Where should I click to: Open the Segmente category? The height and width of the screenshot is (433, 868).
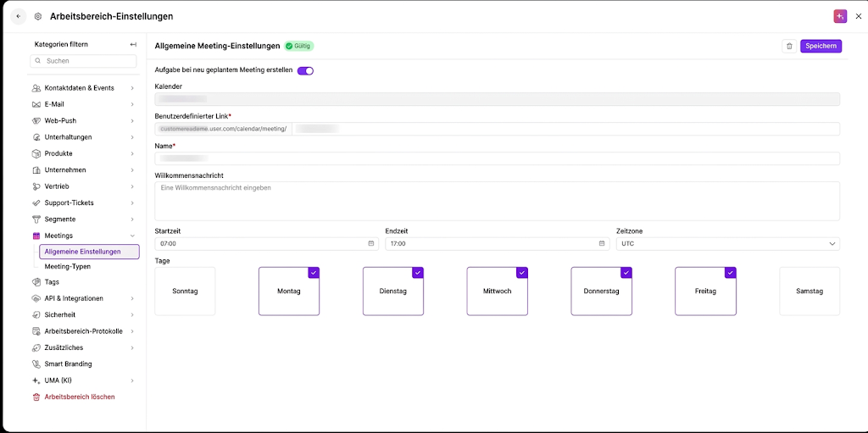(83, 219)
